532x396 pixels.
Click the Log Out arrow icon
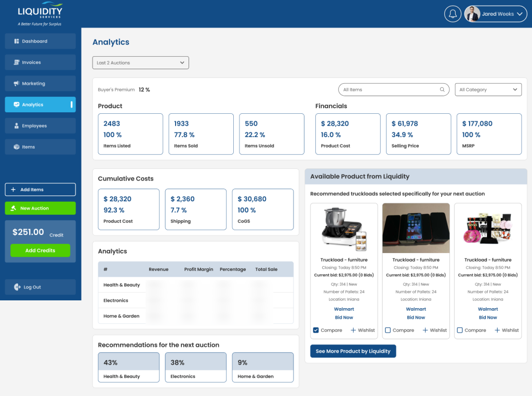[x=17, y=287]
